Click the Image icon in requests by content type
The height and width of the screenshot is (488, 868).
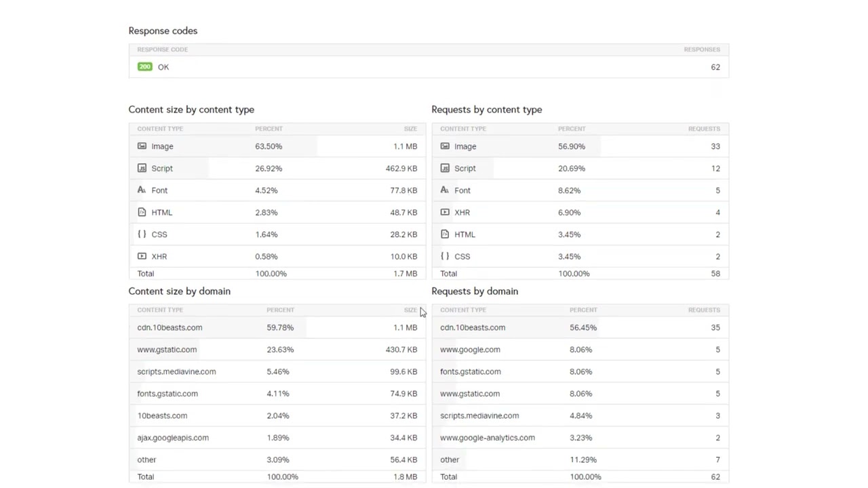tap(445, 146)
